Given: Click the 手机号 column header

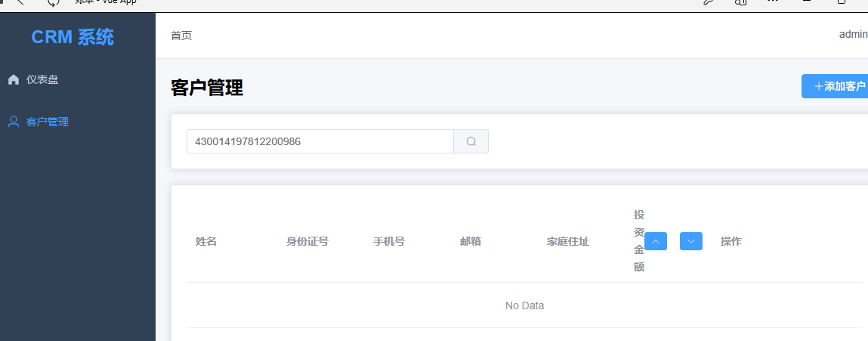Looking at the screenshot, I should pyautogui.click(x=388, y=242).
